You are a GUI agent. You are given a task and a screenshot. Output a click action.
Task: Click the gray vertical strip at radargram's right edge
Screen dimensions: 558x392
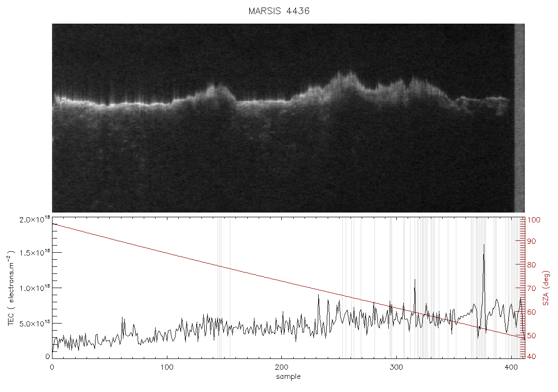[x=520, y=118]
